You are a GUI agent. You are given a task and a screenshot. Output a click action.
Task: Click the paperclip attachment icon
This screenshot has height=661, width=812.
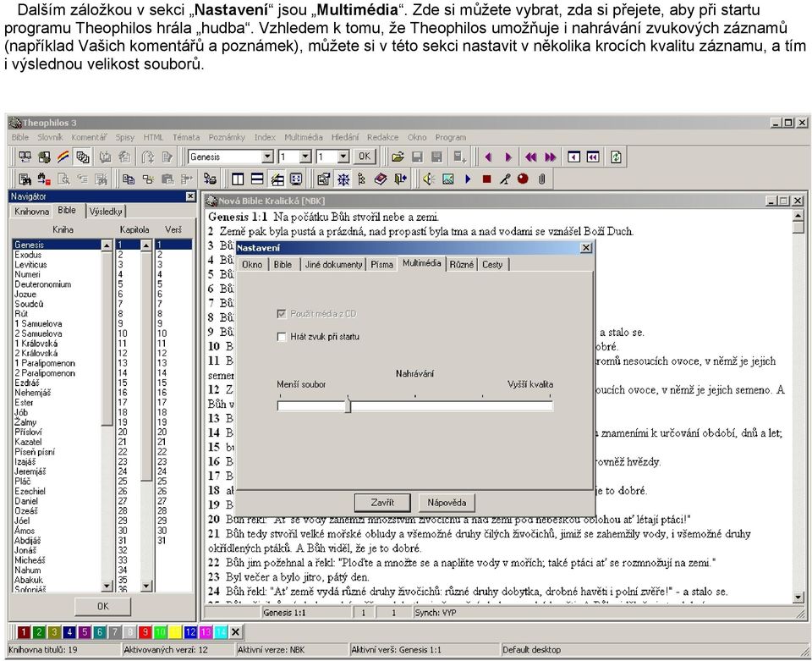click(541, 179)
